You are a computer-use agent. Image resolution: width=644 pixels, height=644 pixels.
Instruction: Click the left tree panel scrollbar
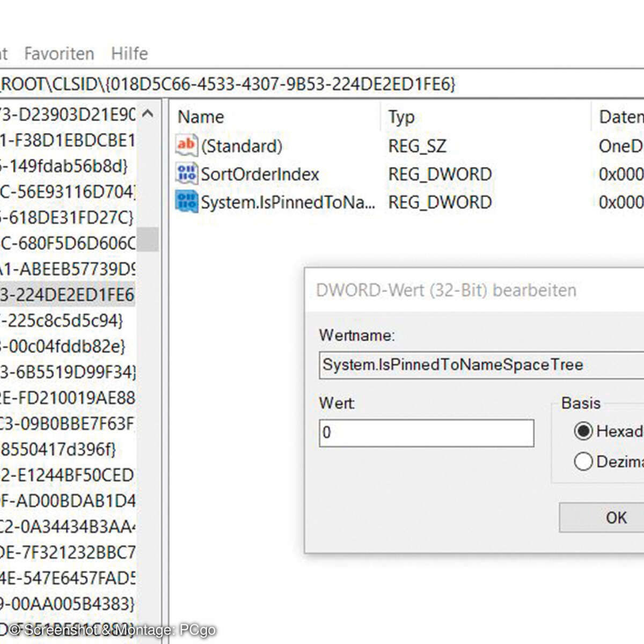point(149,231)
